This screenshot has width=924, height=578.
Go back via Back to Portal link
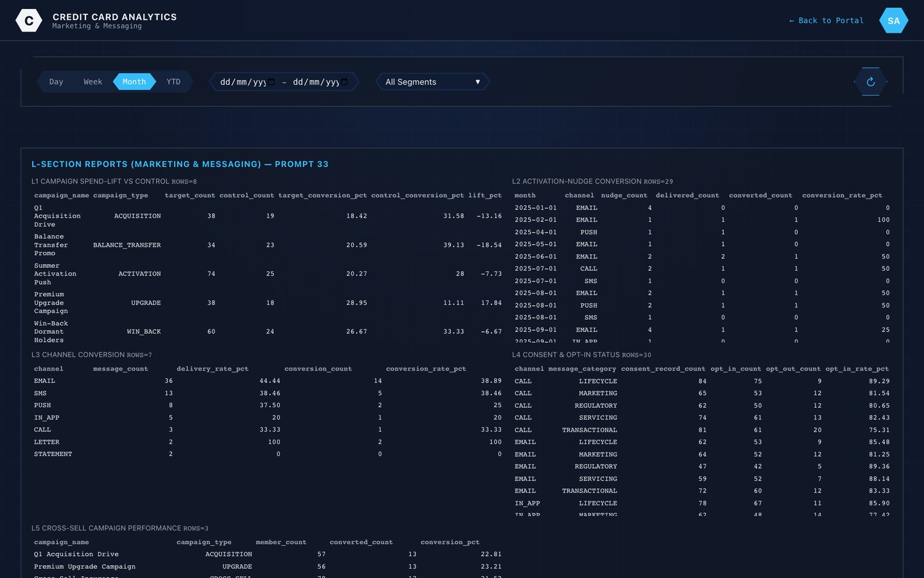click(x=826, y=21)
